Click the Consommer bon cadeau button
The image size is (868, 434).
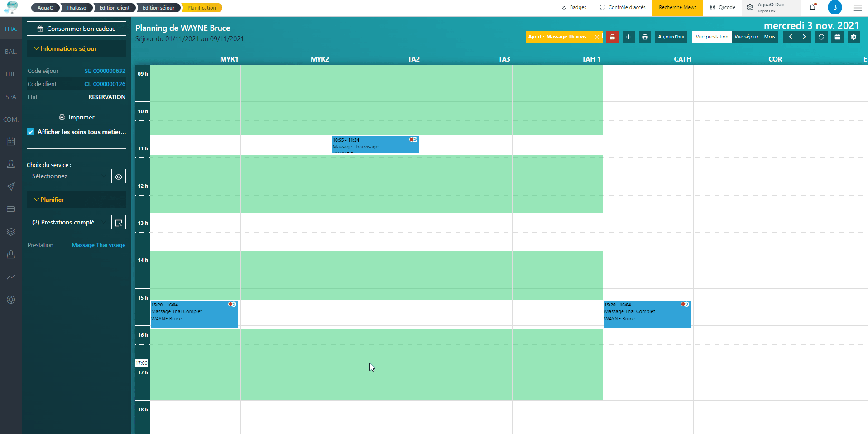[76, 29]
